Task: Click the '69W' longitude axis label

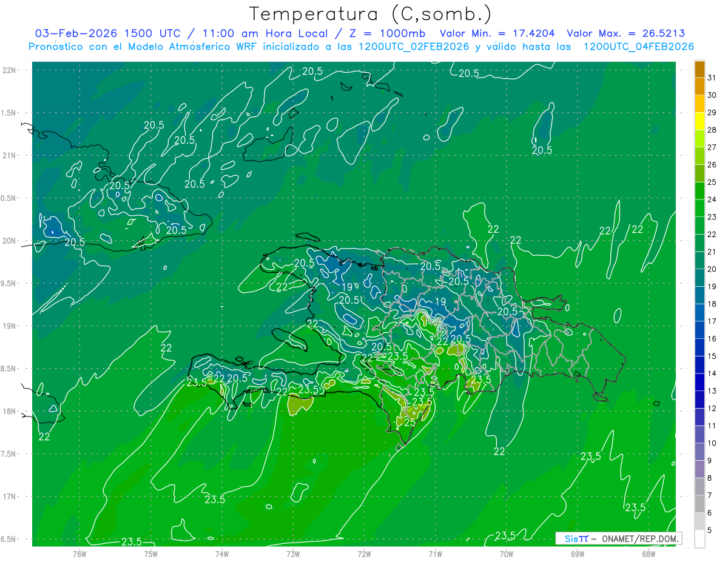Action: coord(578,554)
